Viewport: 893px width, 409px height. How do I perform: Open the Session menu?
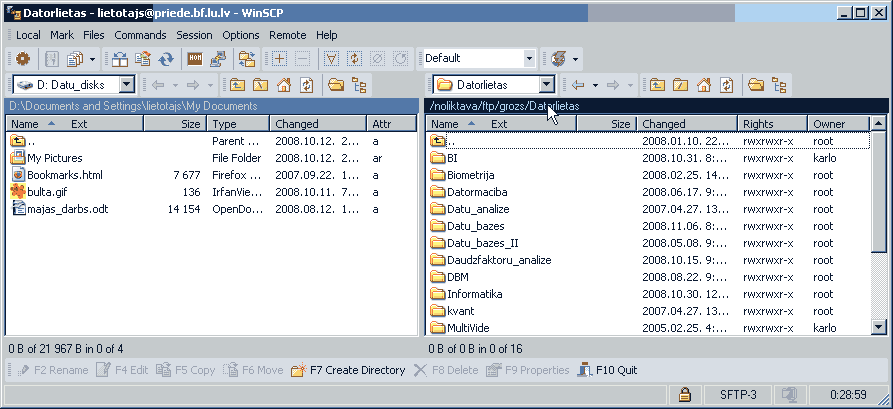pyautogui.click(x=194, y=35)
